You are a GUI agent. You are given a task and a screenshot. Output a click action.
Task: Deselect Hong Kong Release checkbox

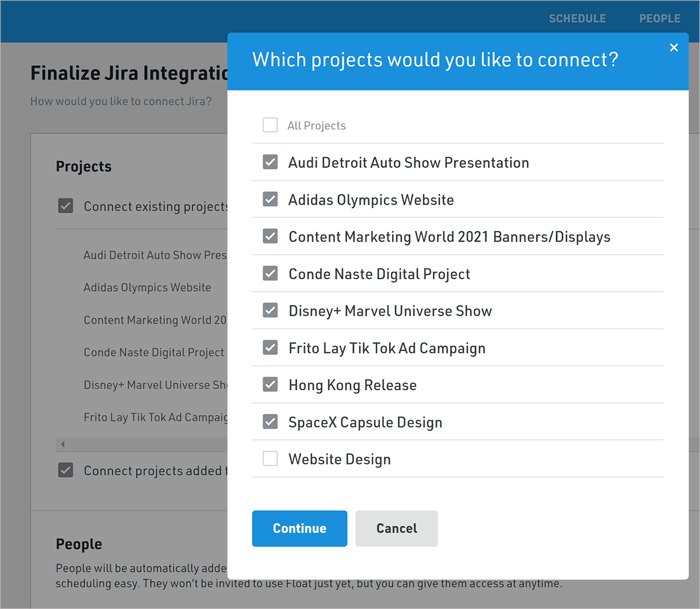tap(270, 384)
